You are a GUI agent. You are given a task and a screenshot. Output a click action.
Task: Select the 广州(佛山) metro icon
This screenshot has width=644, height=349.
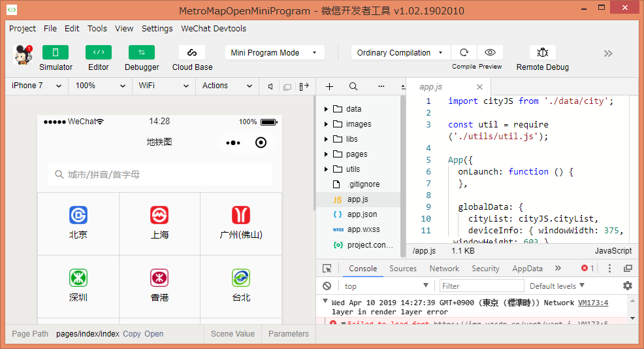(x=241, y=215)
